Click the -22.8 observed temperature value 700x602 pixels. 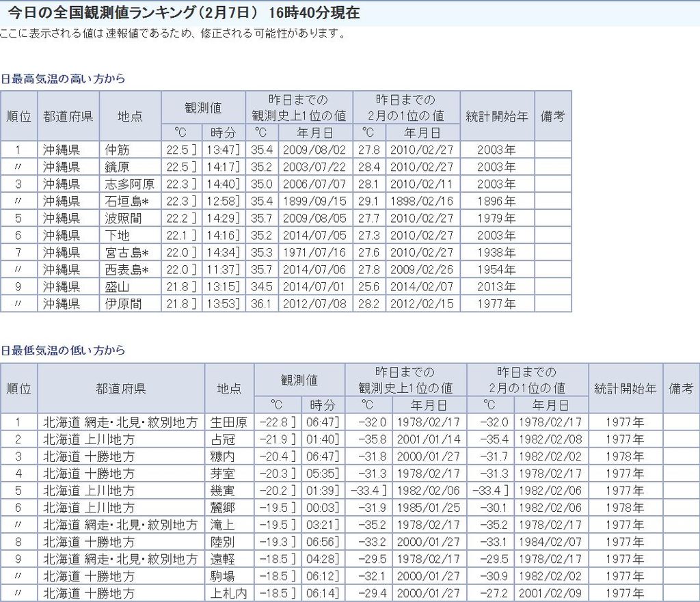275,422
